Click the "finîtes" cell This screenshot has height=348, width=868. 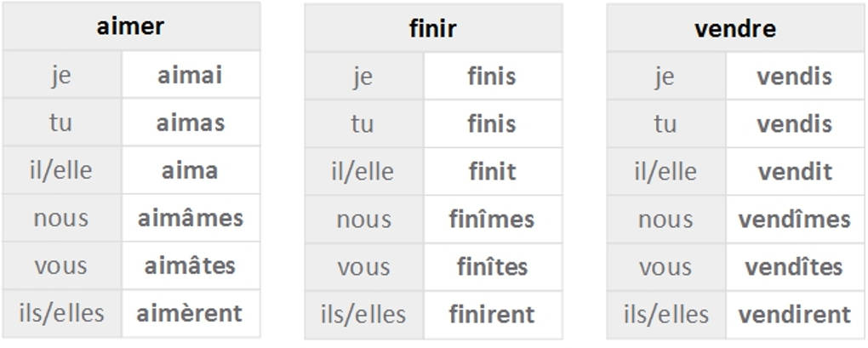tap(492, 267)
